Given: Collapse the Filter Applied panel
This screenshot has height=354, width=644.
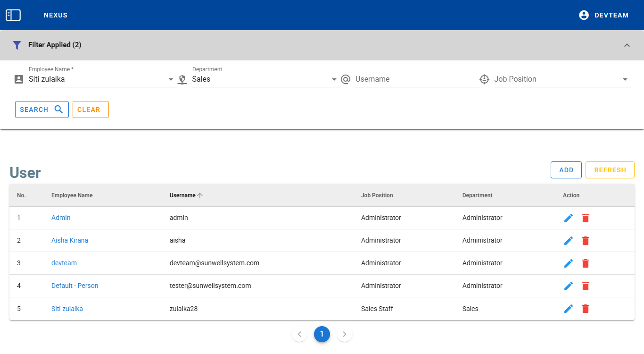Looking at the screenshot, I should click(627, 45).
